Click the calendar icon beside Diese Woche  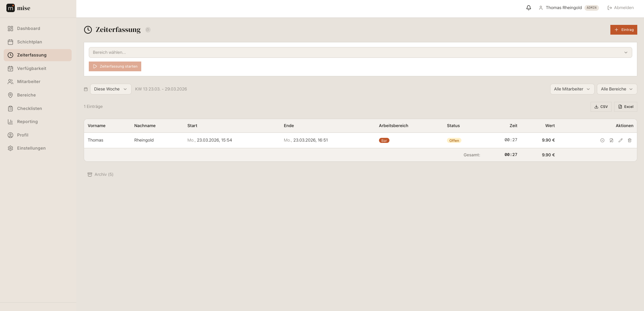click(x=86, y=89)
